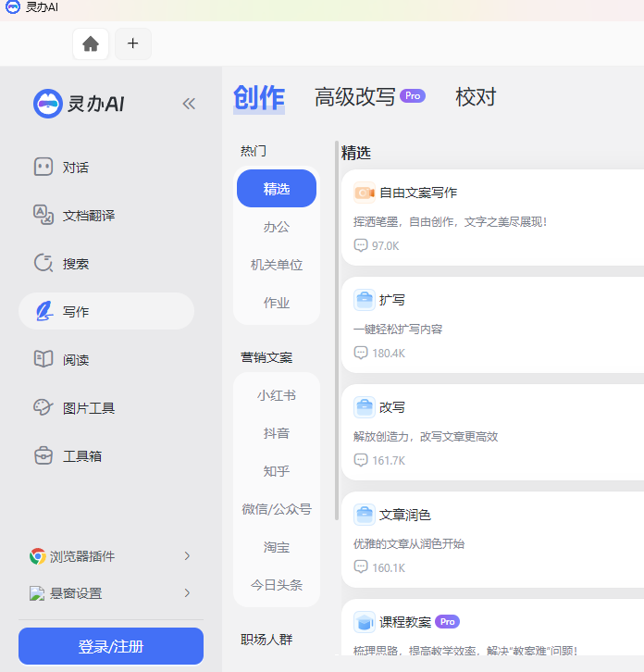644x672 pixels.
Task: Click the 登录/注册 button
Action: click(x=111, y=646)
